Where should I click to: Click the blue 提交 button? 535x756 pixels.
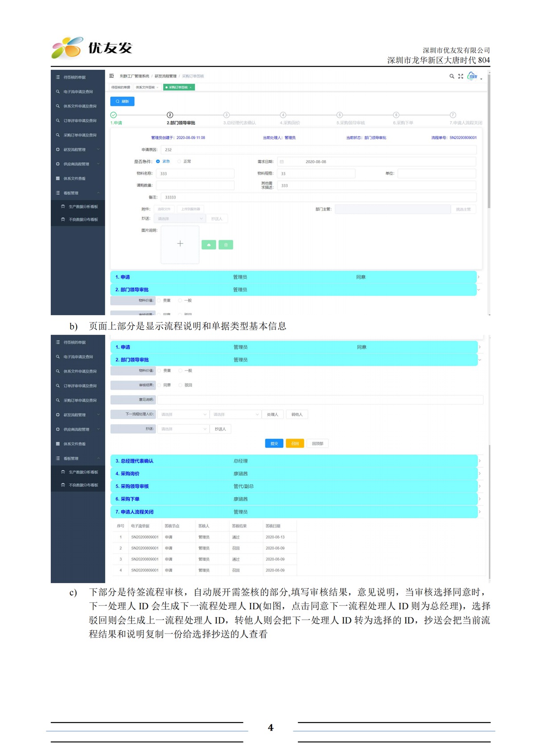click(274, 443)
